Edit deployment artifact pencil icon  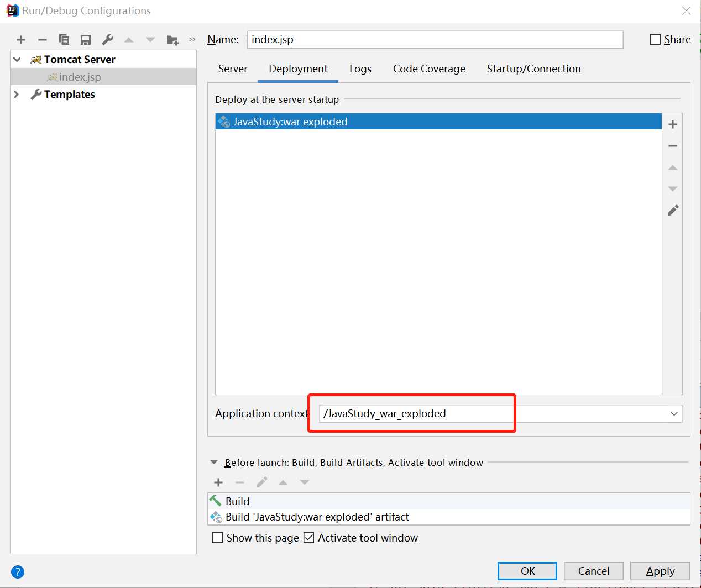click(x=673, y=211)
